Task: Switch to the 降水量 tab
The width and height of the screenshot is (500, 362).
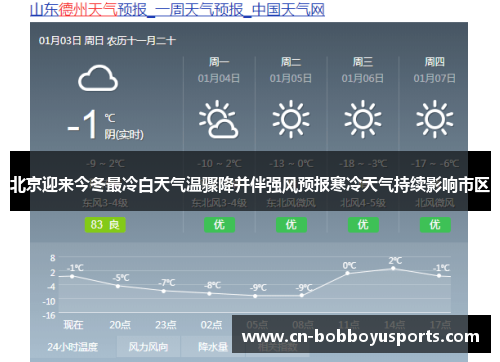Action: click(213, 347)
